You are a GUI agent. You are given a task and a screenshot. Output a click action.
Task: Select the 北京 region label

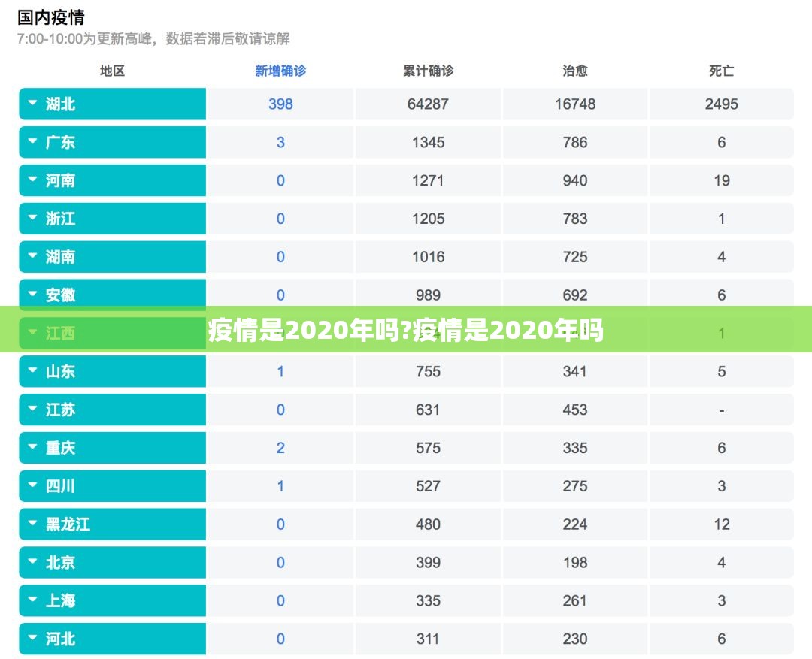pyautogui.click(x=60, y=563)
